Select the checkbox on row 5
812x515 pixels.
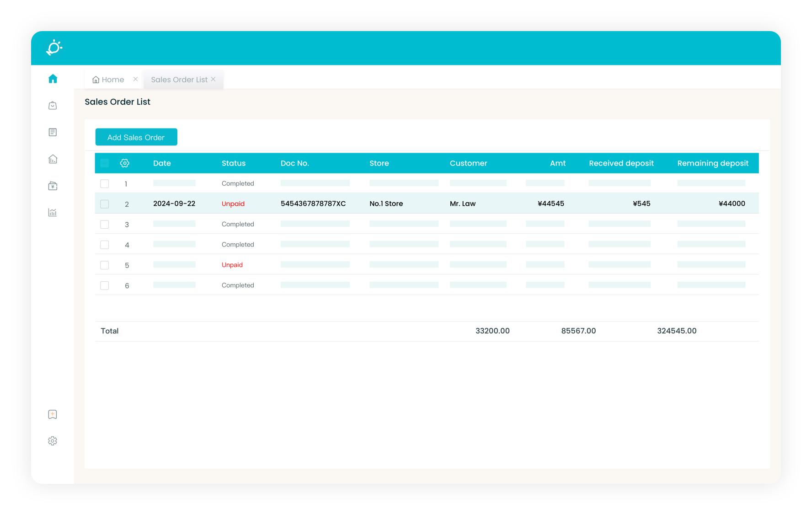pyautogui.click(x=105, y=265)
